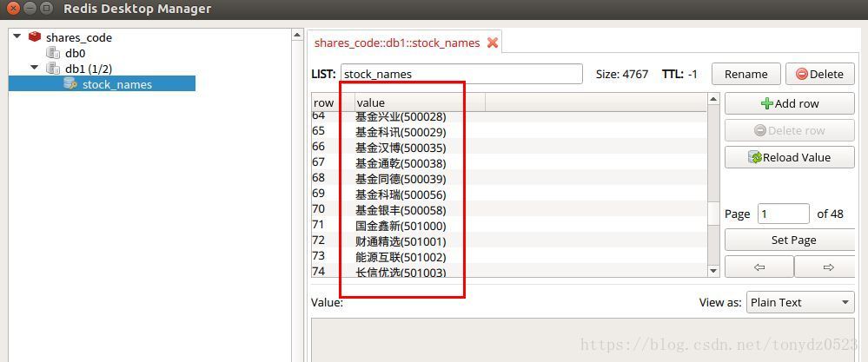Click the stock_names key icon
This screenshot has height=362, width=868.
(x=71, y=83)
